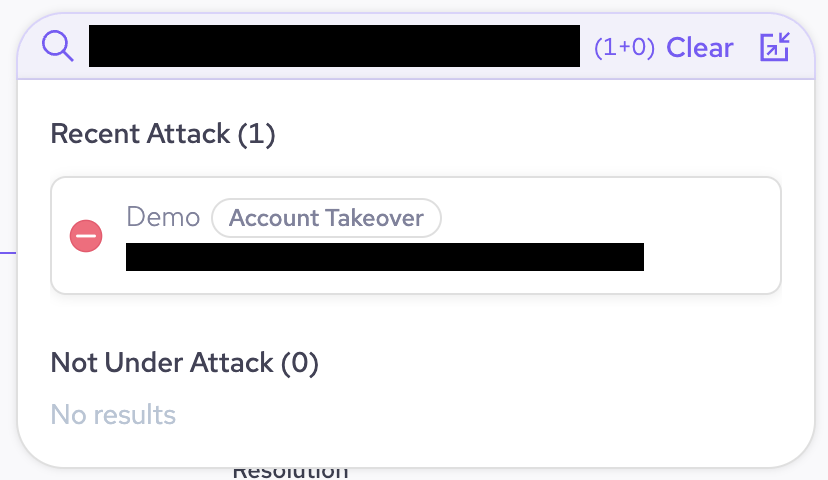This screenshot has height=480, width=828.
Task: Click the count in Recent Attack heading
Action: (257, 134)
